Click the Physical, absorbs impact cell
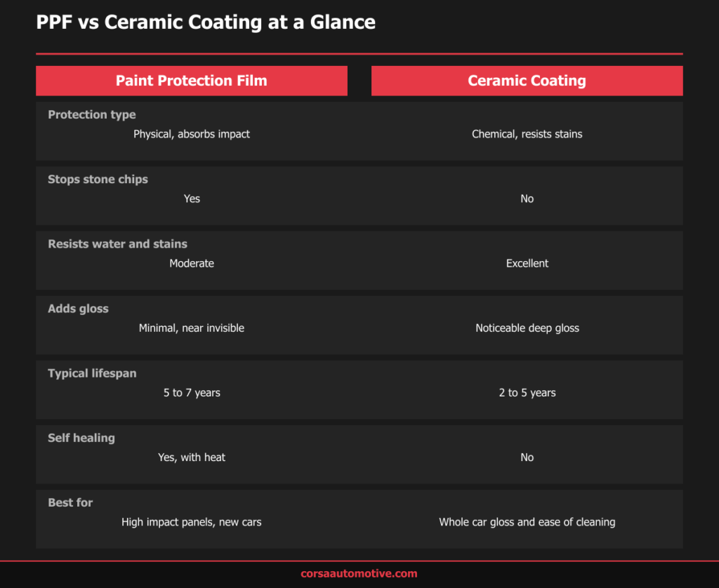The width and height of the screenshot is (719, 588). click(x=192, y=134)
